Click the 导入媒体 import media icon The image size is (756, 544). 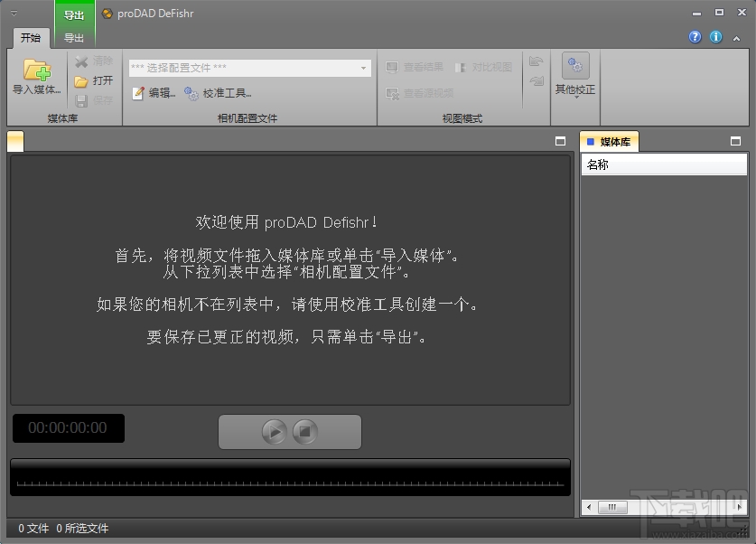click(37, 70)
